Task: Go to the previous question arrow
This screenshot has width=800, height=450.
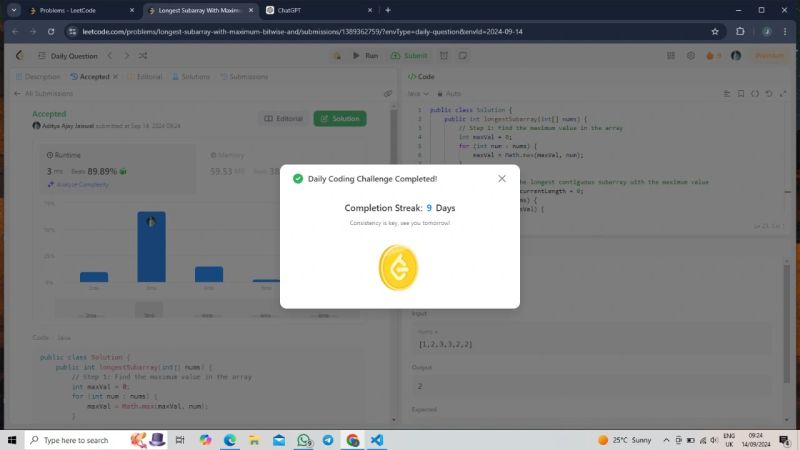Action: coord(110,56)
